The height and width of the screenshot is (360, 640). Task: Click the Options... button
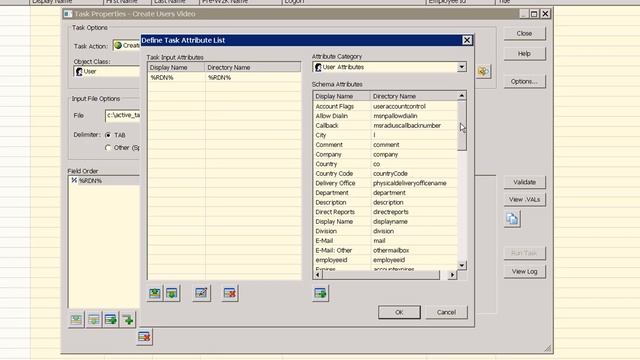pyautogui.click(x=524, y=81)
